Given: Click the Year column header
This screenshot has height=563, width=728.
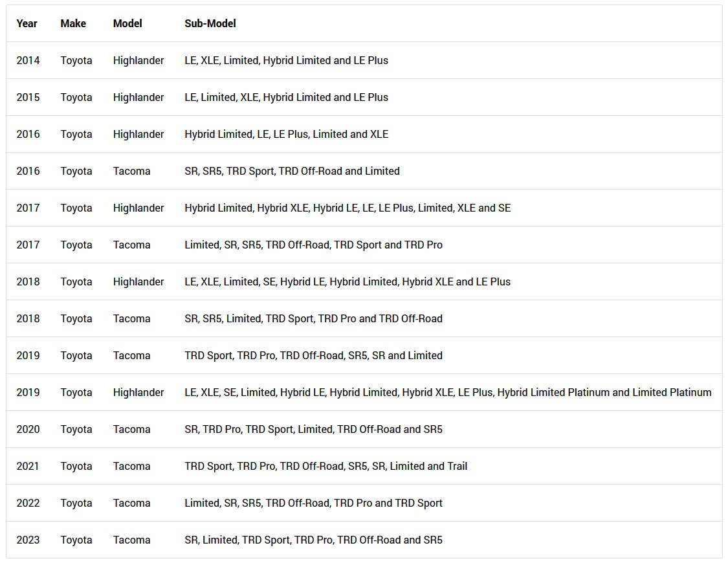Looking at the screenshot, I should 27,23.
